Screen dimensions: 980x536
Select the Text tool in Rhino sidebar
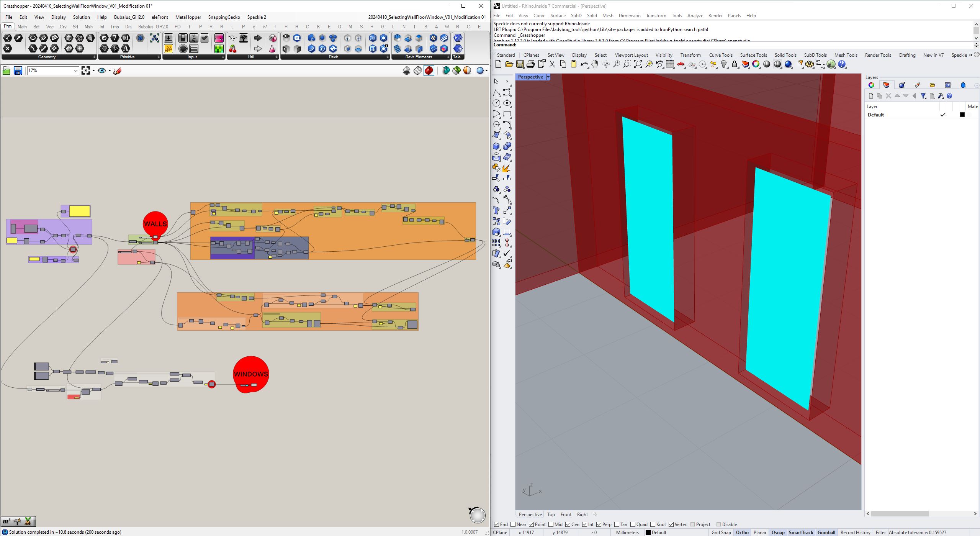pyautogui.click(x=496, y=210)
